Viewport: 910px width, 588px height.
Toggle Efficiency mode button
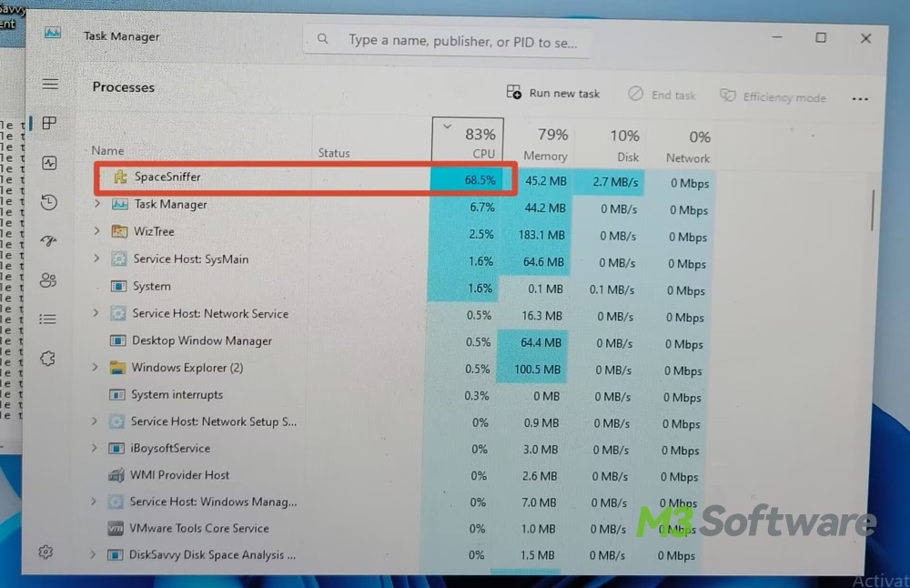pos(773,96)
